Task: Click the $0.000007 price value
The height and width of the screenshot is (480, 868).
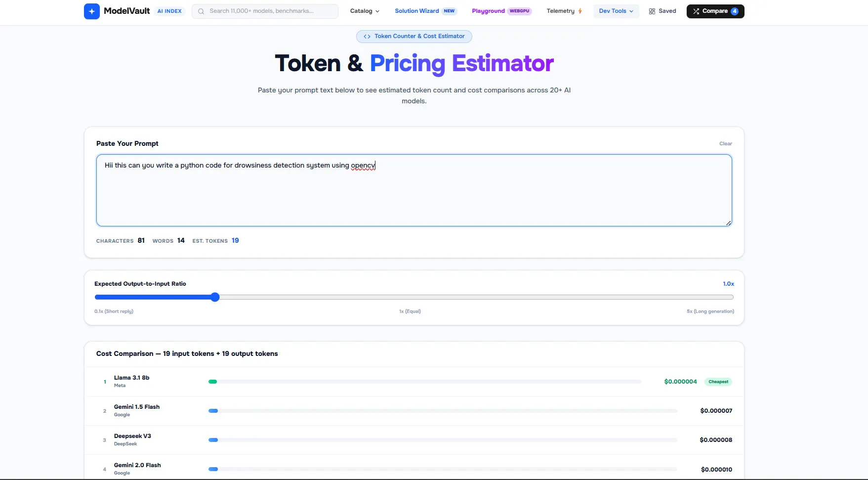Action: 716,411
